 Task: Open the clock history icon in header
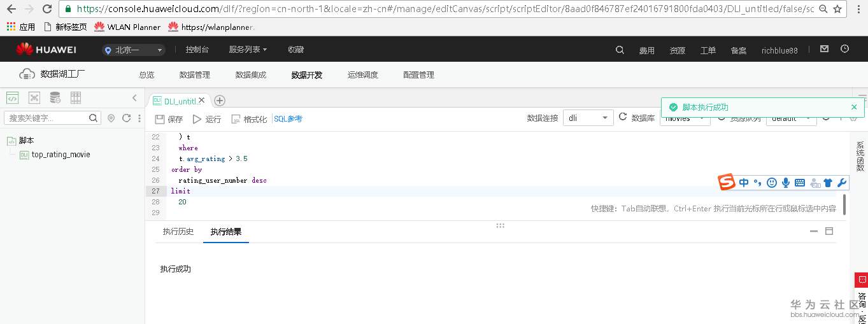(x=845, y=49)
